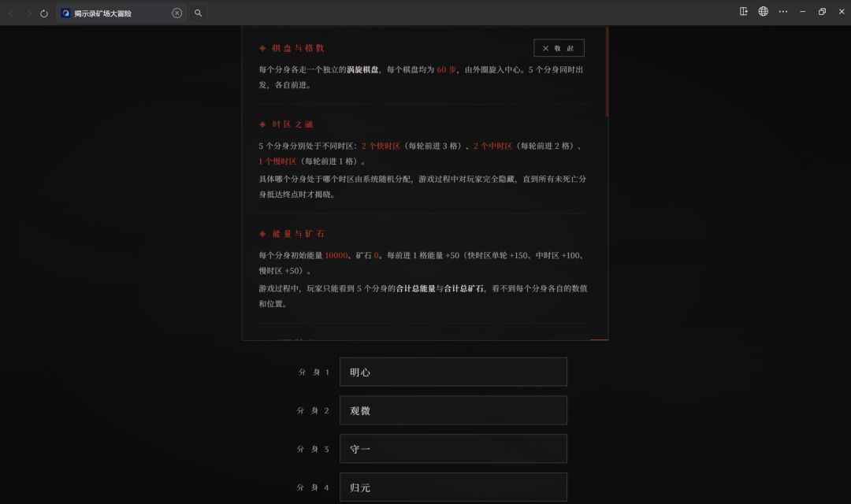Click the rules panel scrollbar thumb
The image size is (851, 504).
pyautogui.click(x=606, y=72)
